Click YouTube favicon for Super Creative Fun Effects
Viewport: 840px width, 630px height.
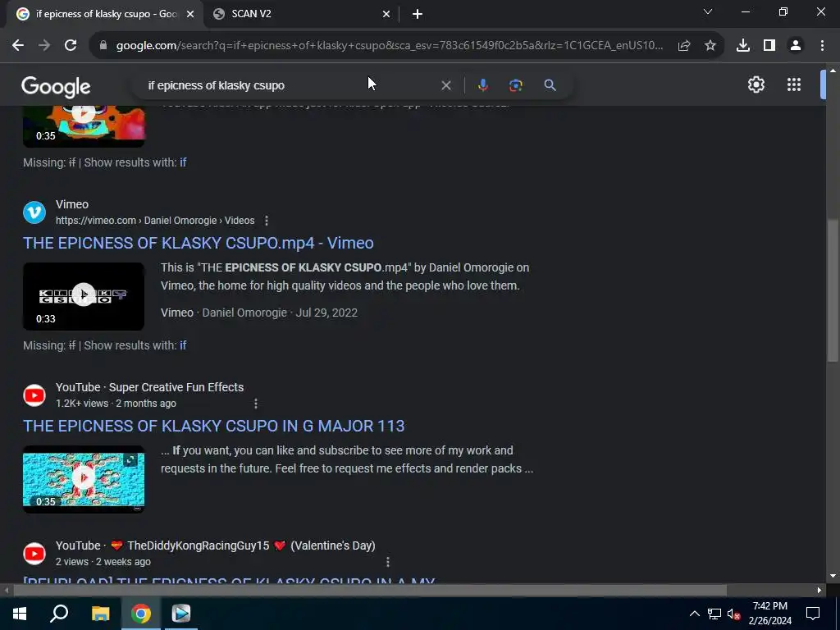(x=34, y=395)
